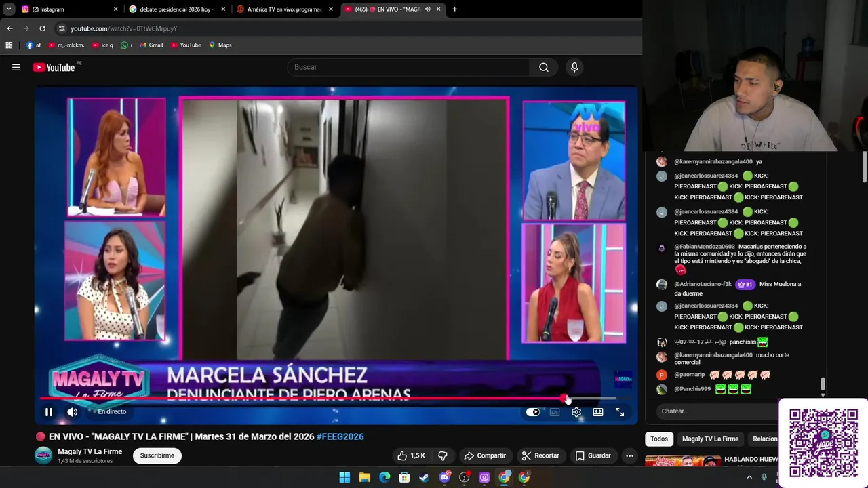Open the YouTube hamburger guide menu
Image resolution: width=868 pixels, height=488 pixels.
(x=16, y=67)
